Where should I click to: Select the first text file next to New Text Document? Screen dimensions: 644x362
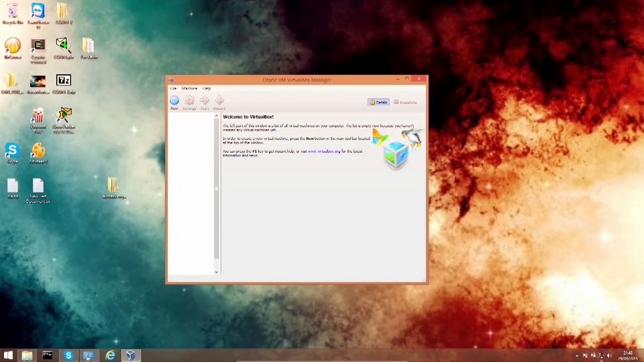[13, 189]
